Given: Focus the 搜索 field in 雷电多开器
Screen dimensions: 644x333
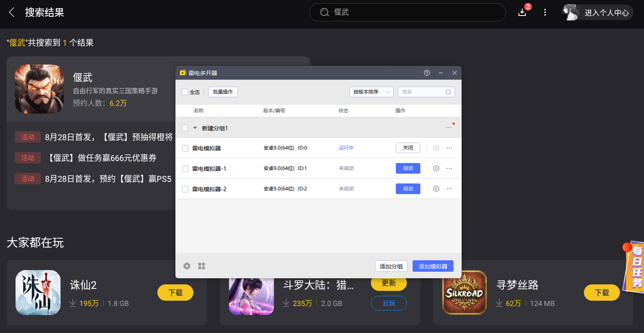Looking at the screenshot, I should click(426, 92).
